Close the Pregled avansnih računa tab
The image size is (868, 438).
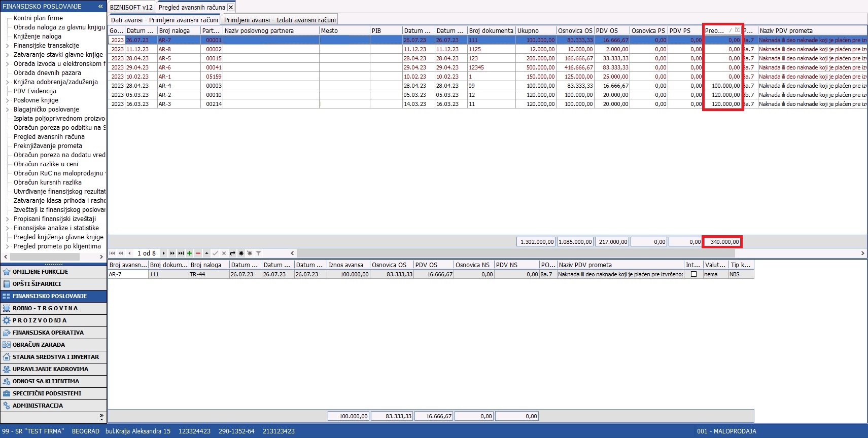click(231, 7)
